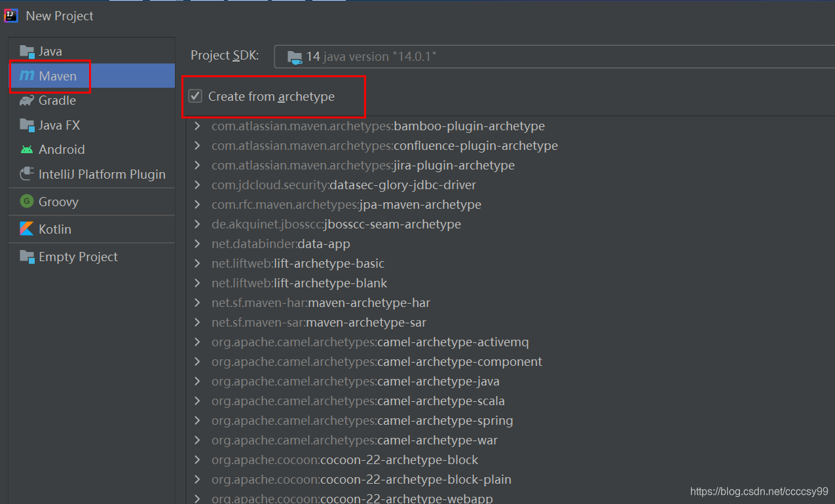Viewport: 835px width, 504px height.
Task: Select the bamboo-plugin-archetype row text
Action: (378, 126)
